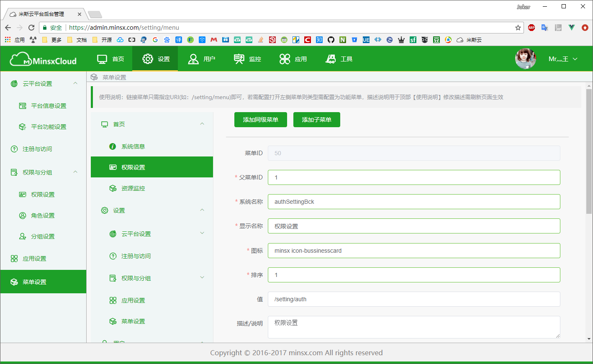Open the Mr...王 account dropdown
This screenshot has height=364, width=593.
tap(563, 59)
